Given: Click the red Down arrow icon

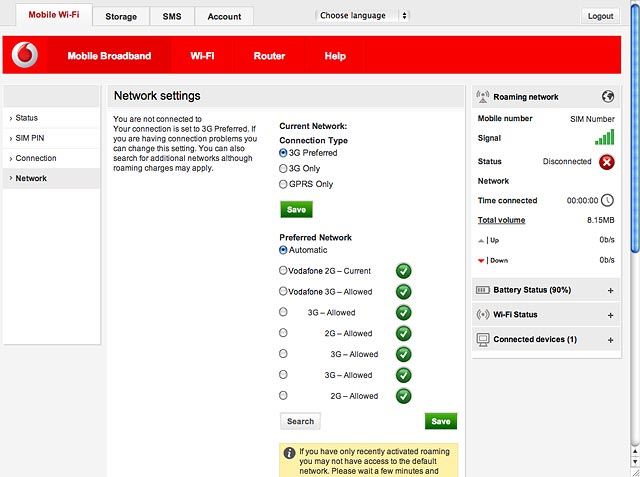Looking at the screenshot, I should pyautogui.click(x=481, y=261).
